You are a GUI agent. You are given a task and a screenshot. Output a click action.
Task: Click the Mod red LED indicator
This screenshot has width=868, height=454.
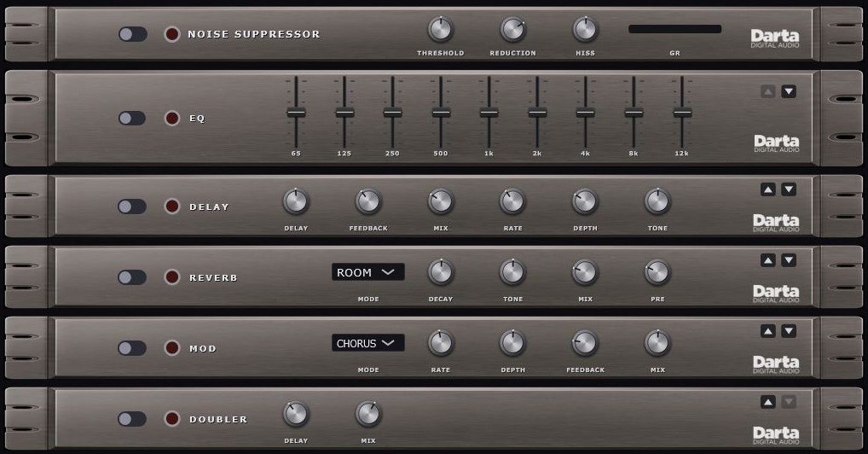click(x=172, y=348)
